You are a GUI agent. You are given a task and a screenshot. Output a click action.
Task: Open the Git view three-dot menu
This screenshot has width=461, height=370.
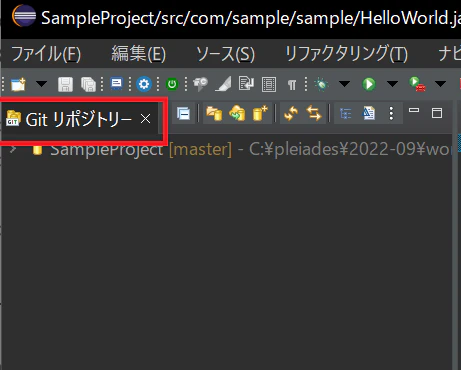point(391,114)
